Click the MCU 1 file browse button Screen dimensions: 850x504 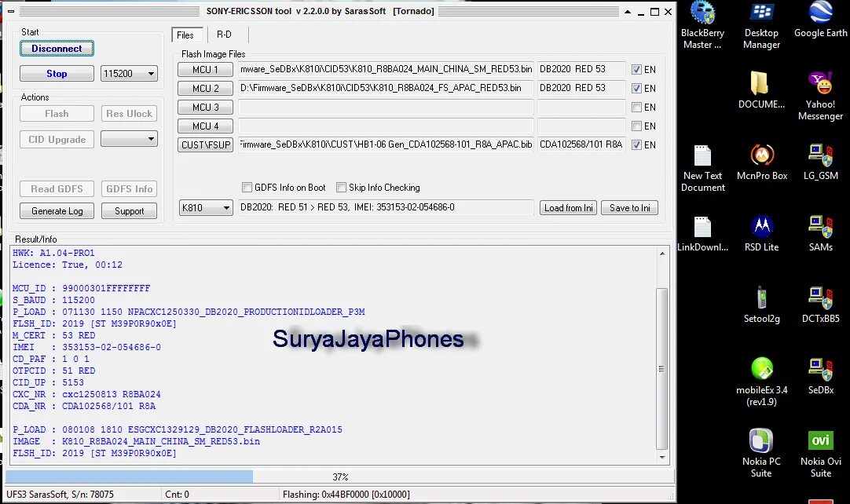point(206,69)
